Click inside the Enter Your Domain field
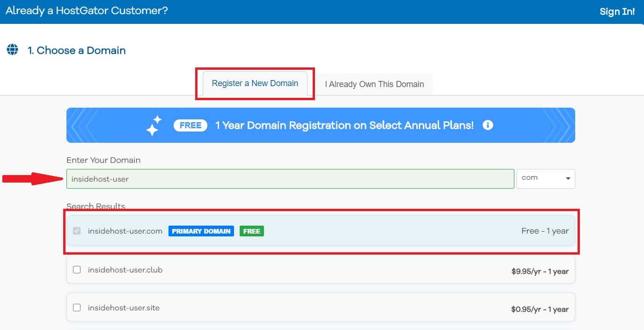644x330 pixels. [x=290, y=178]
